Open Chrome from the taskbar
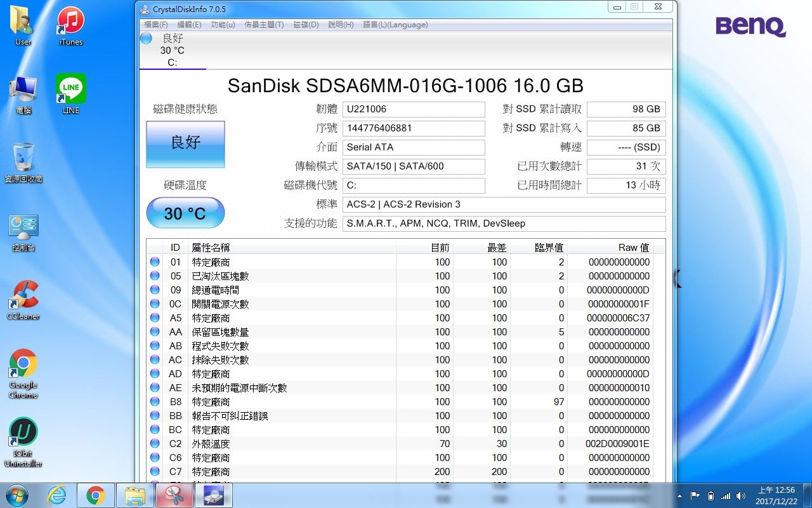Viewport: 812px width, 508px height. click(96, 495)
